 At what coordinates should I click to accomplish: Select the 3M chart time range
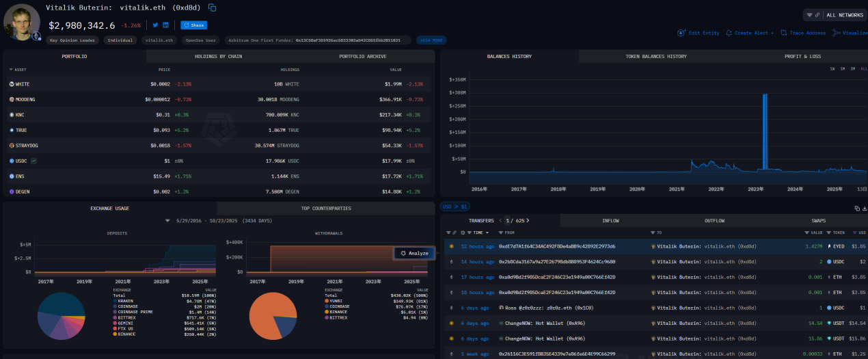pos(852,69)
